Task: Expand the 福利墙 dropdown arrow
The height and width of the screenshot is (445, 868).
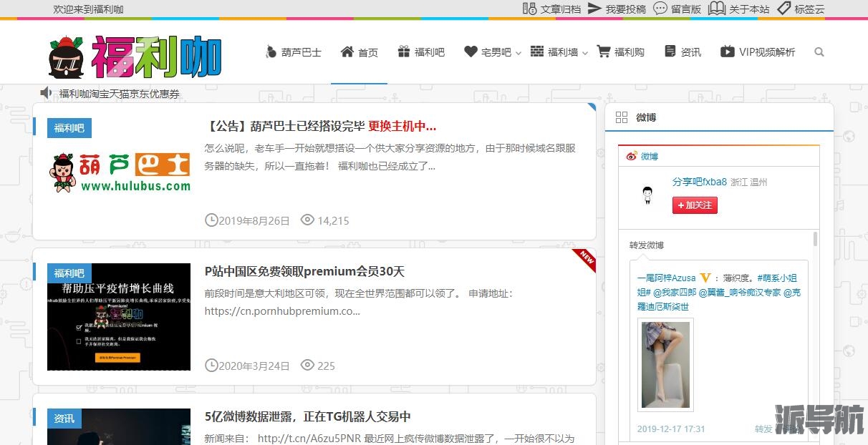Action: (x=585, y=53)
